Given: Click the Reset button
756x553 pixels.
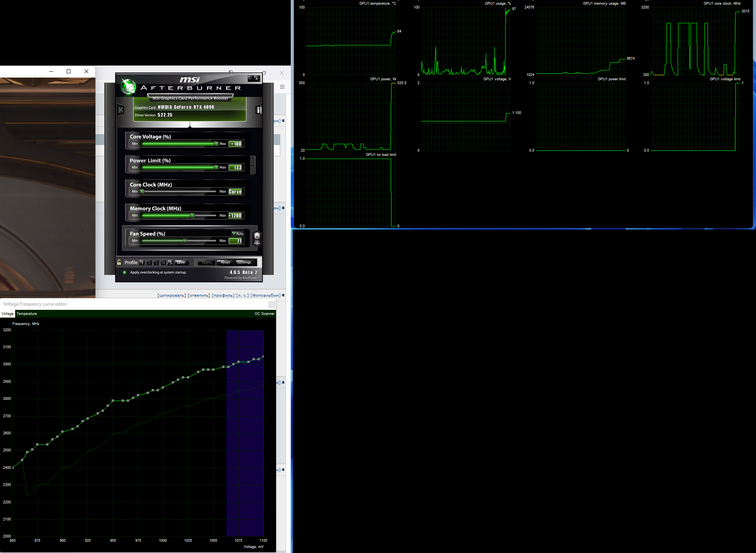Looking at the screenshot, I should pos(225,263).
